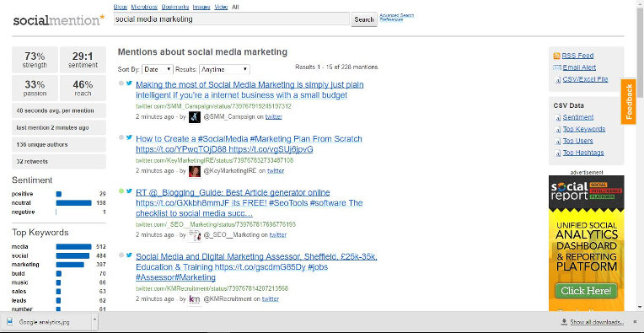Viewport: 644px width, 333px height.
Task: Switch to the Bookmarks search tab
Action: point(175,7)
